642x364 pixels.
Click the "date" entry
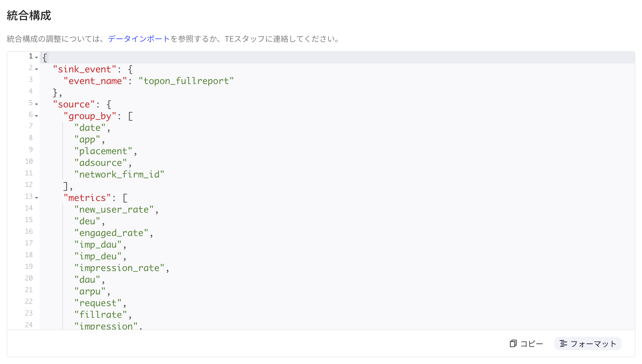90,128
